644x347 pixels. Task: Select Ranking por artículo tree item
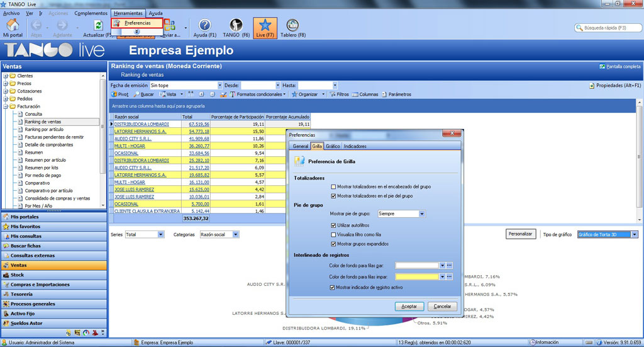pyautogui.click(x=44, y=130)
